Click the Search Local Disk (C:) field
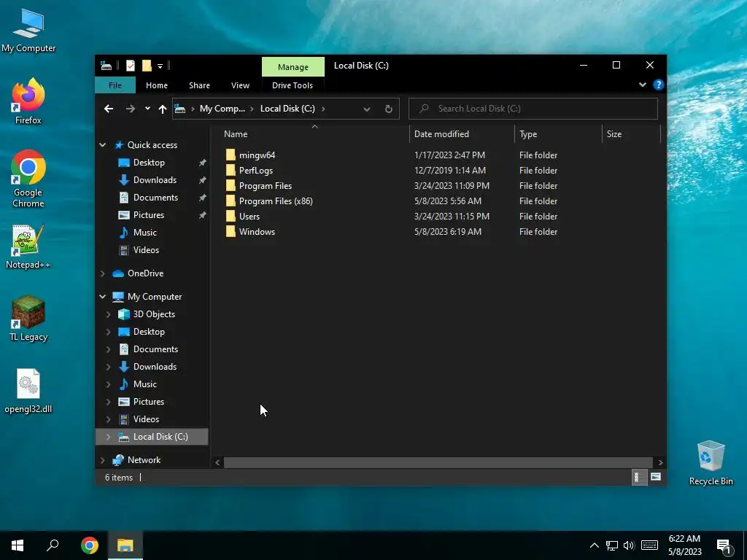 click(x=533, y=109)
